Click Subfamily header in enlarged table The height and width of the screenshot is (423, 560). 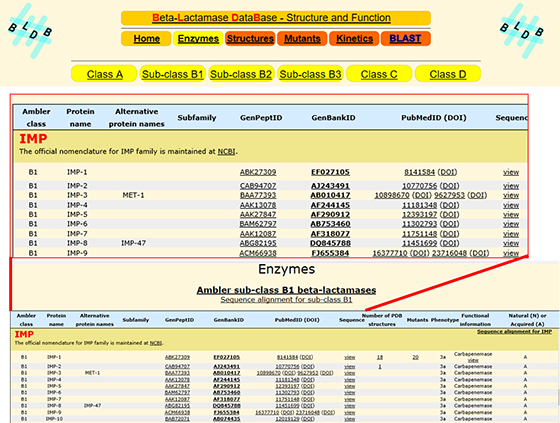coord(197,118)
